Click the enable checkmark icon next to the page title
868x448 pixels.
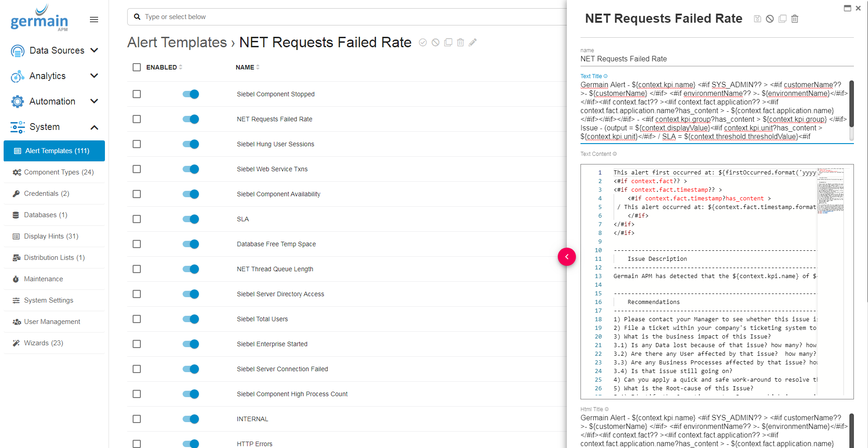point(422,42)
